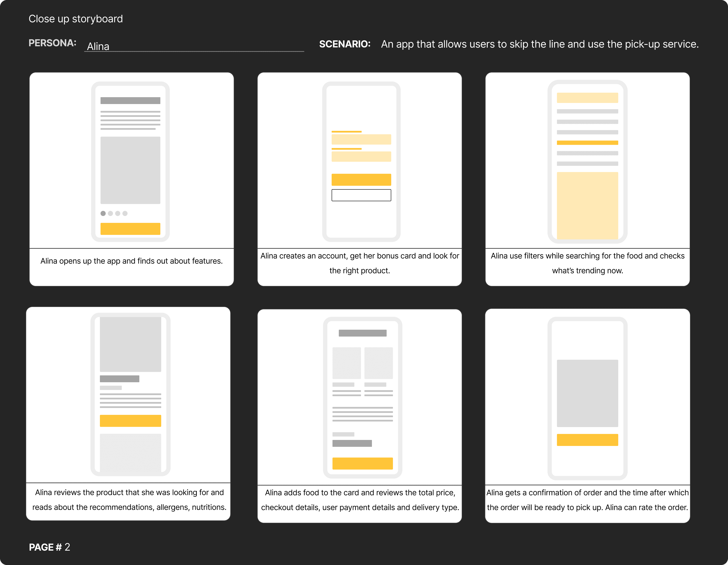Image resolution: width=728 pixels, height=565 pixels.
Task: Click the solid yellow sign-up button
Action: pos(361,180)
